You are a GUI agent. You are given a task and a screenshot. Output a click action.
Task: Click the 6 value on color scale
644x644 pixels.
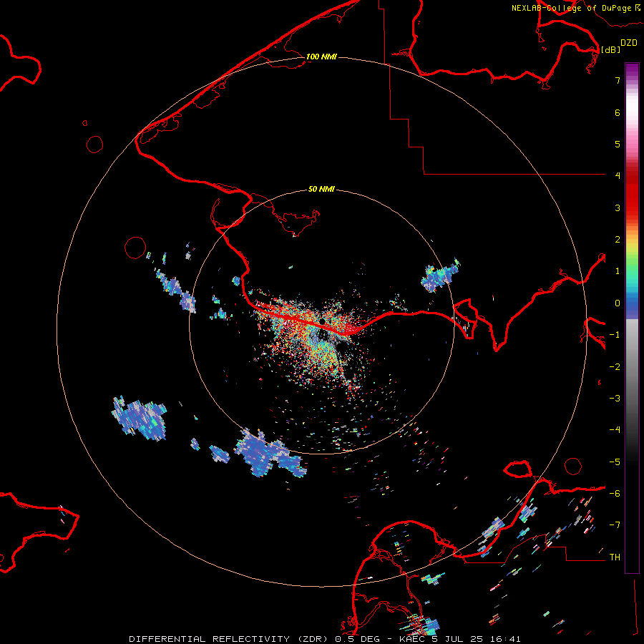618,113
